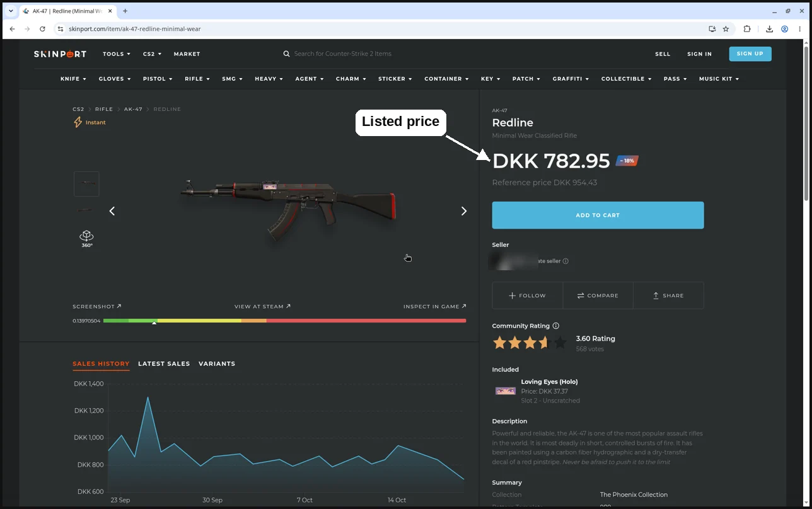Open the INSPECT IN GAME link

(435, 307)
